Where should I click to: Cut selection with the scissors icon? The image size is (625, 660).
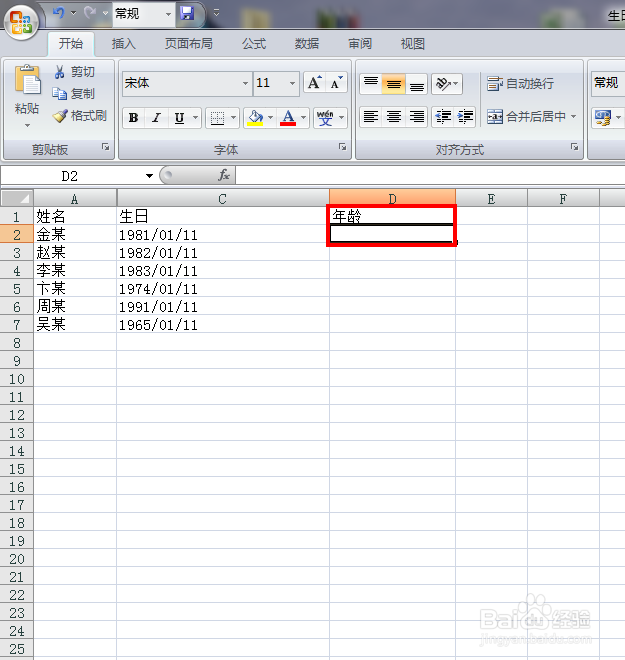(59, 72)
